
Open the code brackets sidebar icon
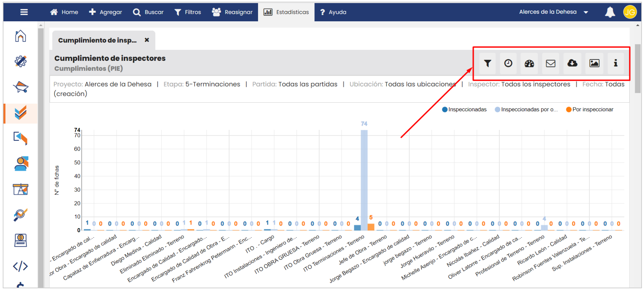tap(21, 266)
